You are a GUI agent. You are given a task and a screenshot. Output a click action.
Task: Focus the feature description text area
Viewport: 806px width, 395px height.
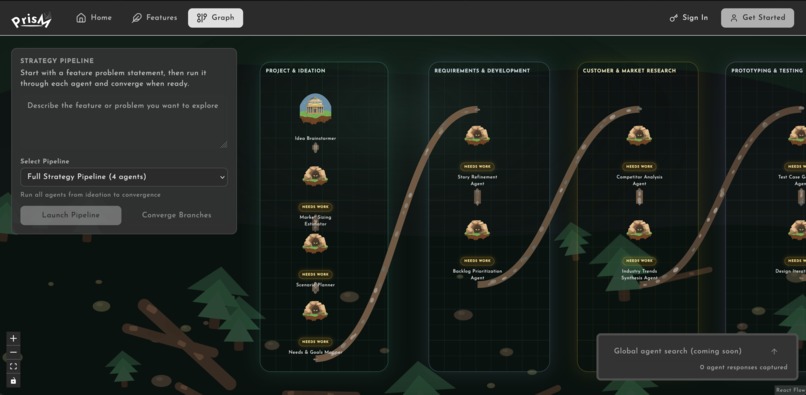point(124,122)
